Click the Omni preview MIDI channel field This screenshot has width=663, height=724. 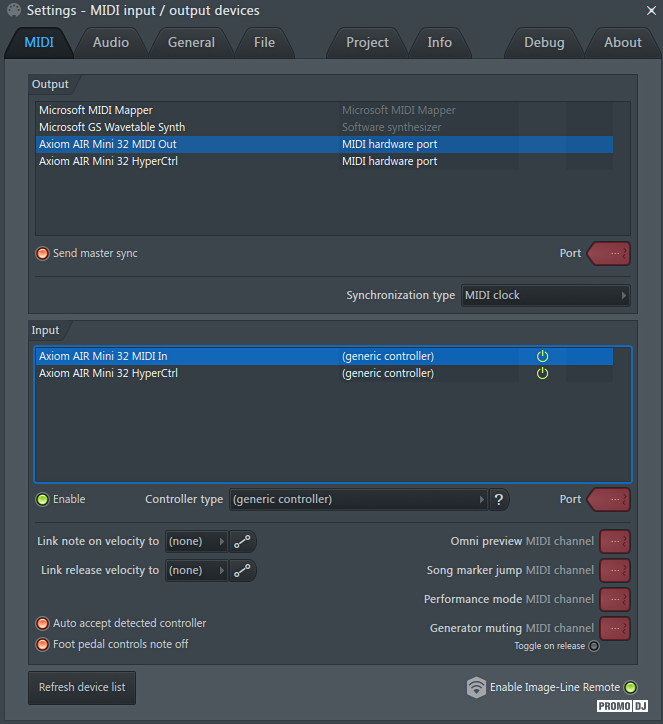click(615, 542)
